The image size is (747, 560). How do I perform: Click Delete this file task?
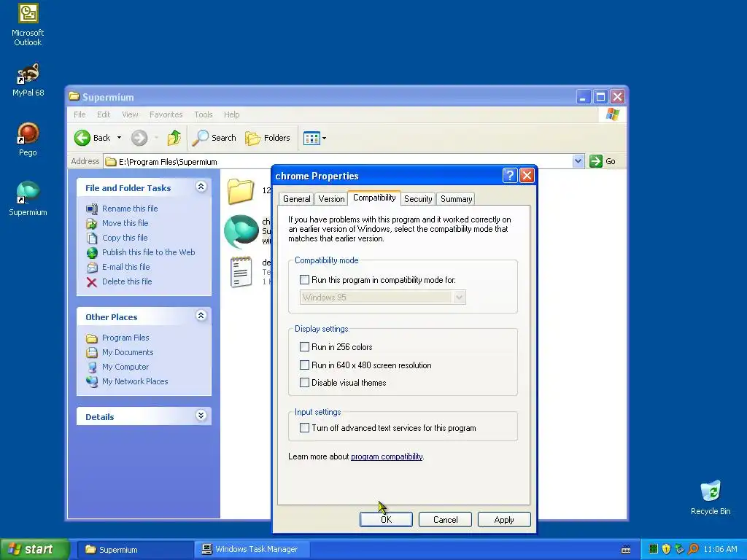tap(127, 281)
